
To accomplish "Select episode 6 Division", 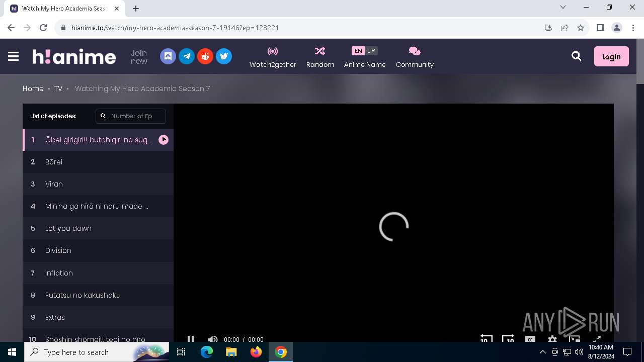I will point(98,250).
